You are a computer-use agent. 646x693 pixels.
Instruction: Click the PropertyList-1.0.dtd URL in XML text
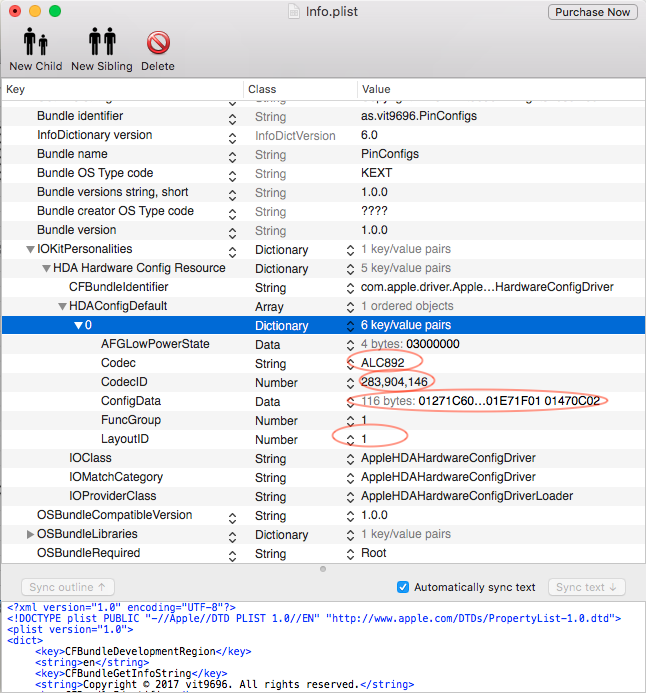(x=473, y=618)
